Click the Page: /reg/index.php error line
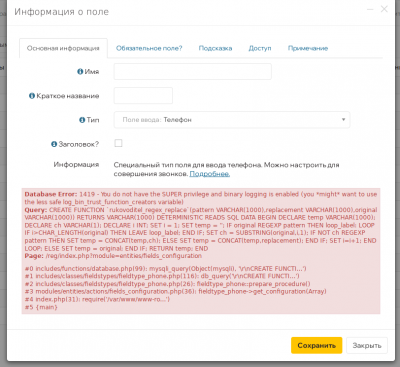 (113, 256)
